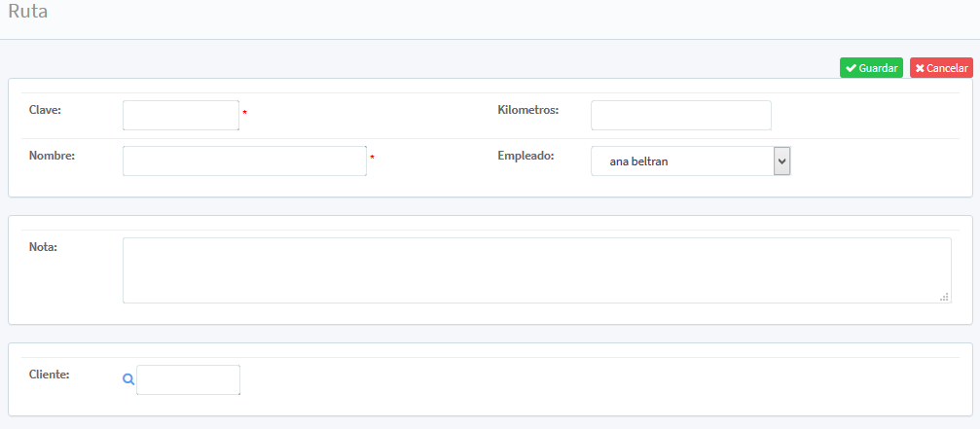Focus the Clave text field
The image size is (980, 429).
181,115
